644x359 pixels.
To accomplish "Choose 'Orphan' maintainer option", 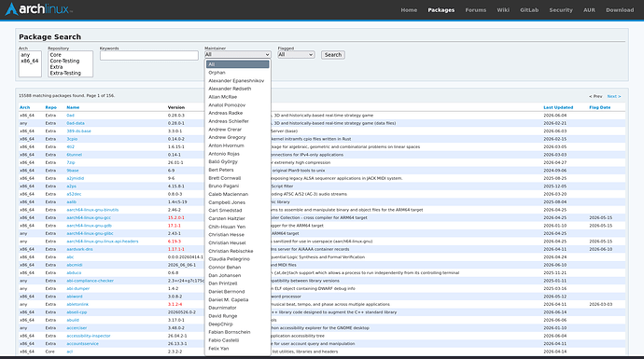I will point(237,73).
